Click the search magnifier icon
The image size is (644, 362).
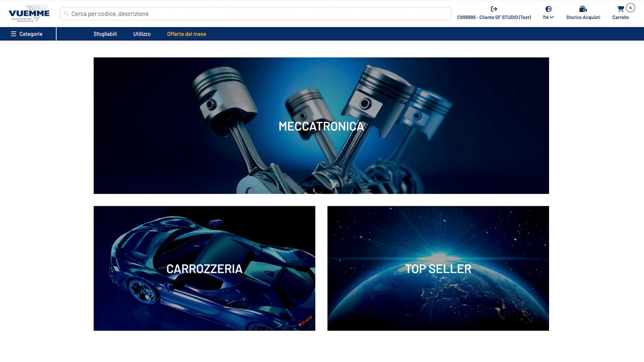[x=66, y=14]
